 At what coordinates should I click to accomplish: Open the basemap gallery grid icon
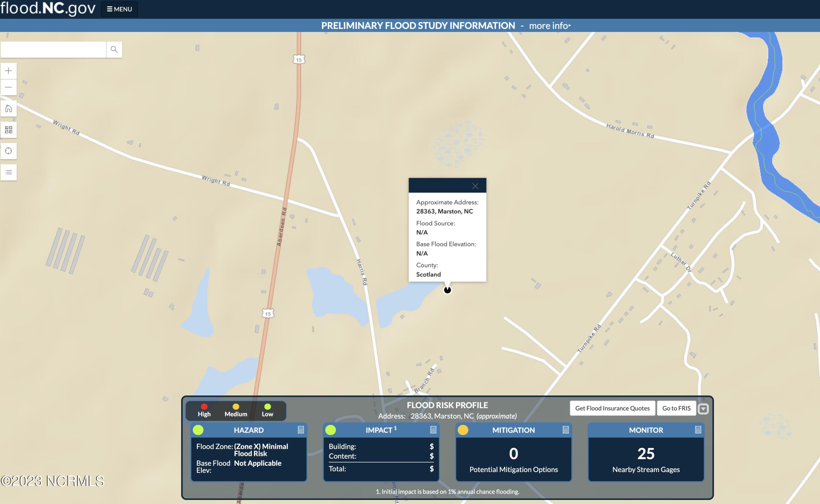coord(9,130)
